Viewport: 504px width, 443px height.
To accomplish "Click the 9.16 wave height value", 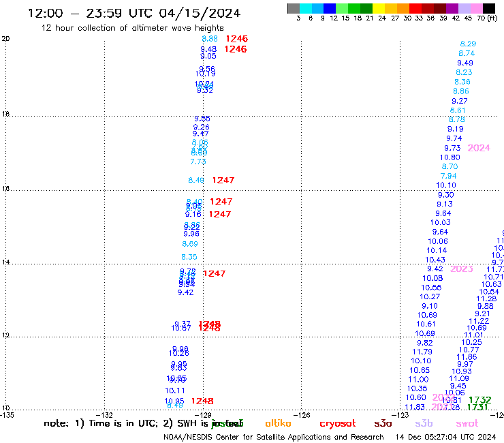I will pyautogui.click(x=193, y=214).
